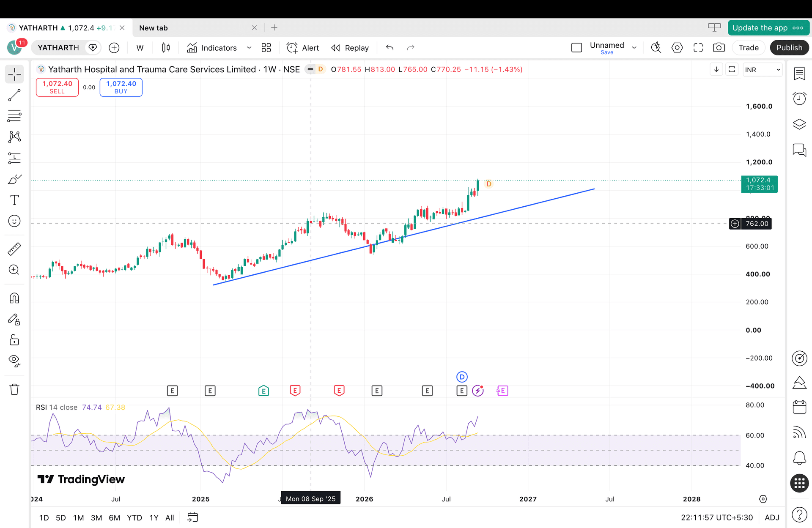This screenshot has height=528, width=812.
Task: Toggle the layout name checkbox square
Action: [576, 48]
